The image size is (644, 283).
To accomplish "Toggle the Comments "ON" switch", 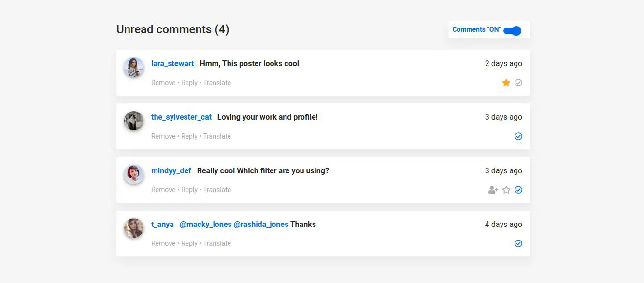I will tap(512, 31).
